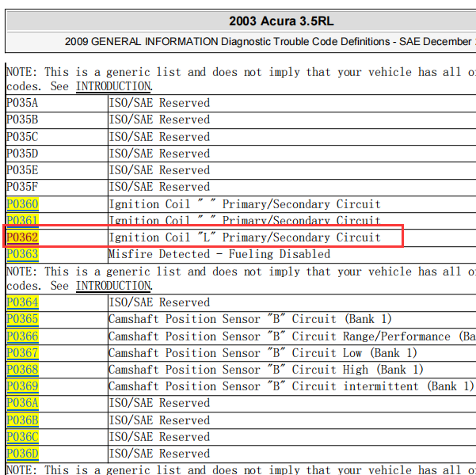The image size is (476, 475).
Task: Click the Circuit Range/Performance description for P0366
Action: pyautogui.click(x=292, y=336)
